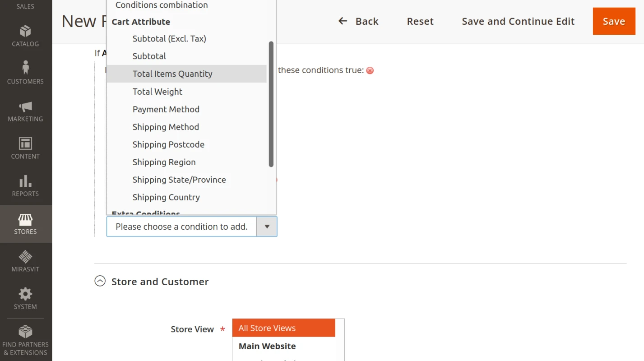Open the Content sidebar menu
Image resolution: width=644 pixels, height=361 pixels.
pyautogui.click(x=25, y=149)
